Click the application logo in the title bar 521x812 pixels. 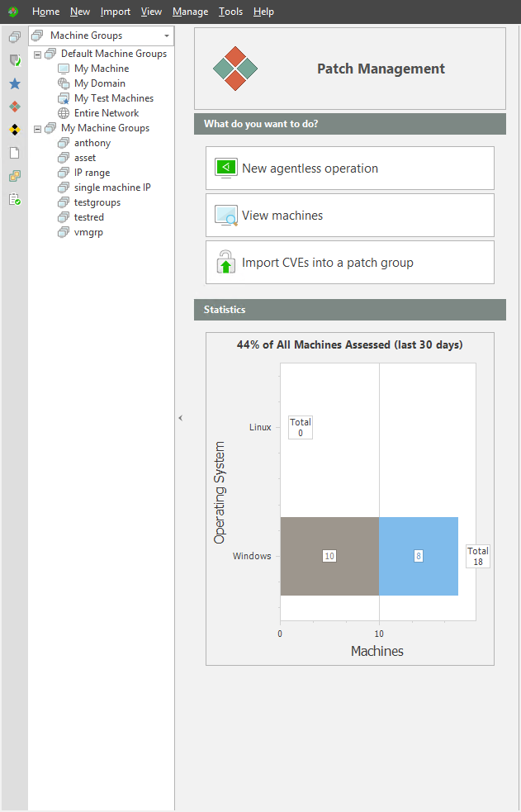[x=13, y=12]
